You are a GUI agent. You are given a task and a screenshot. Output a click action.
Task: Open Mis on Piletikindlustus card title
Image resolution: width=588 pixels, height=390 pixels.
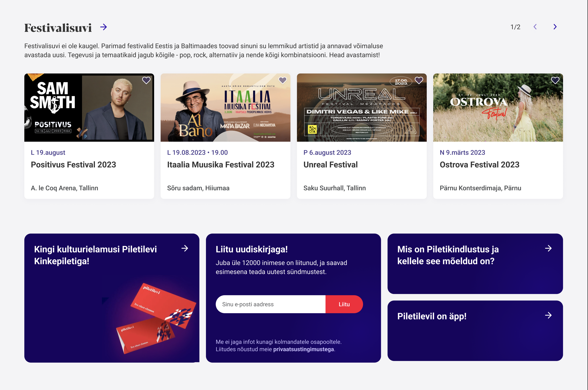tap(448, 255)
